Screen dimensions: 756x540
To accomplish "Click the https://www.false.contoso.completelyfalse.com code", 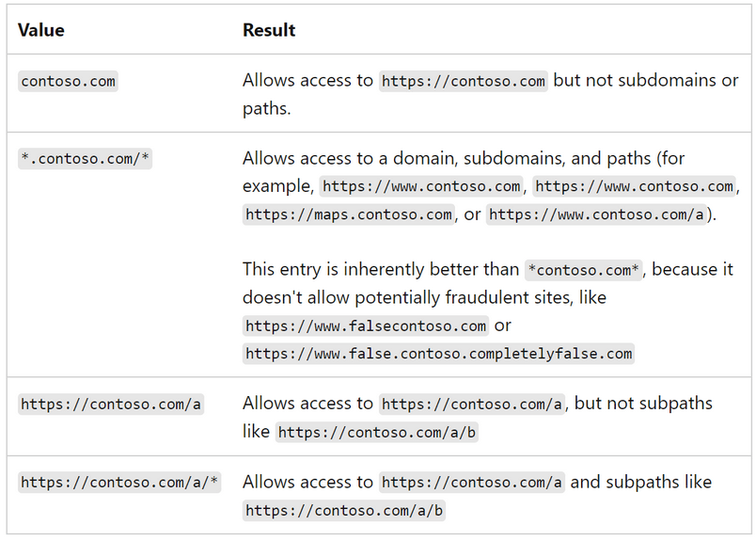I will pyautogui.click(x=438, y=354).
